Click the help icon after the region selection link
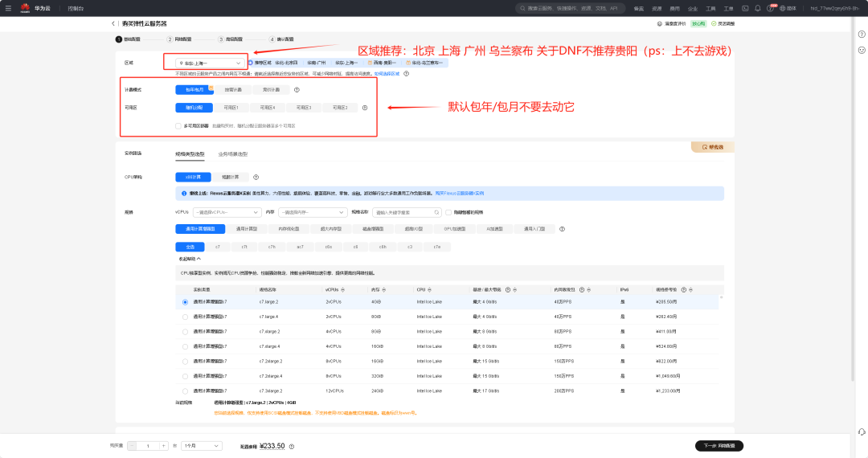 tap(407, 74)
